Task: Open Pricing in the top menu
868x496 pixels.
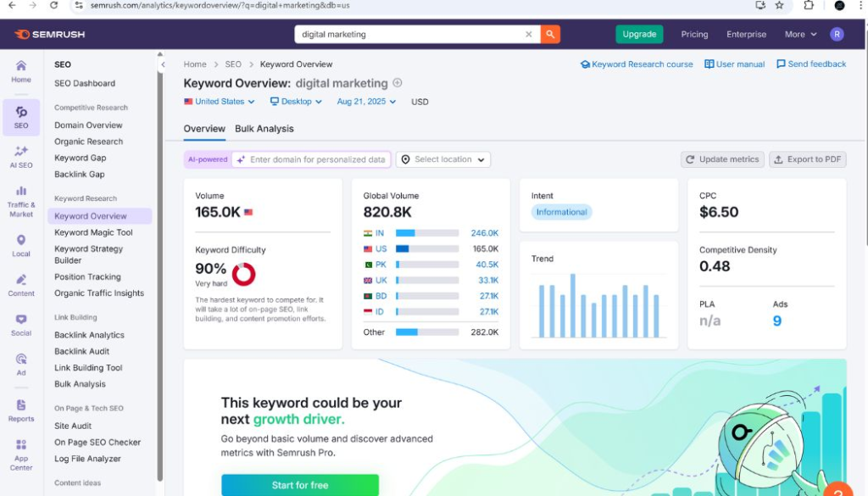Action: (x=694, y=34)
